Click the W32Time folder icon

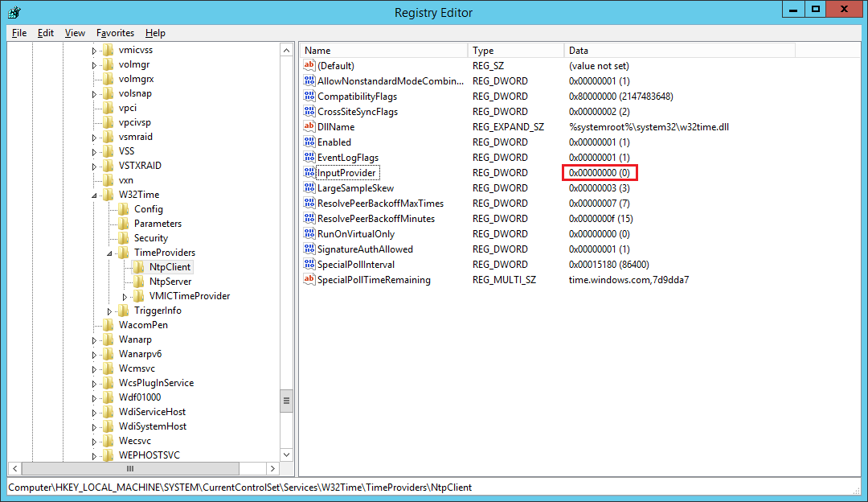point(109,194)
